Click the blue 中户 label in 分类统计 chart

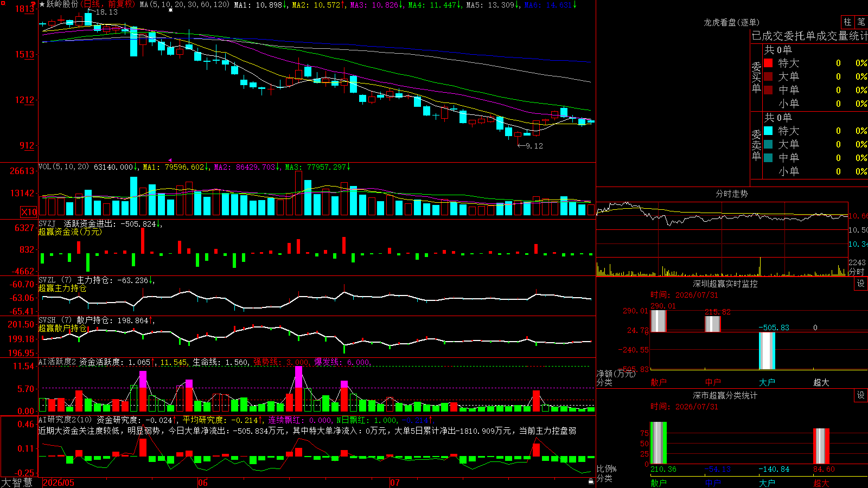(x=713, y=483)
